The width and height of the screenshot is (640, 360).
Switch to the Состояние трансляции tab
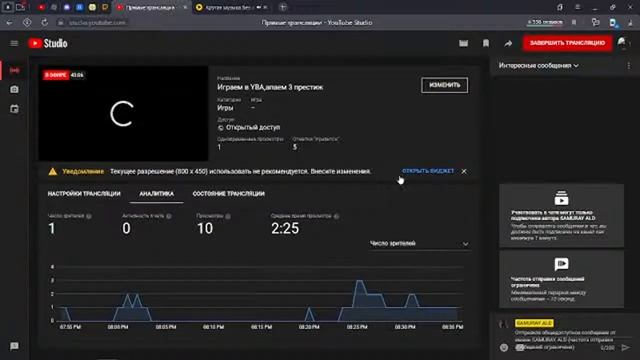229,194
